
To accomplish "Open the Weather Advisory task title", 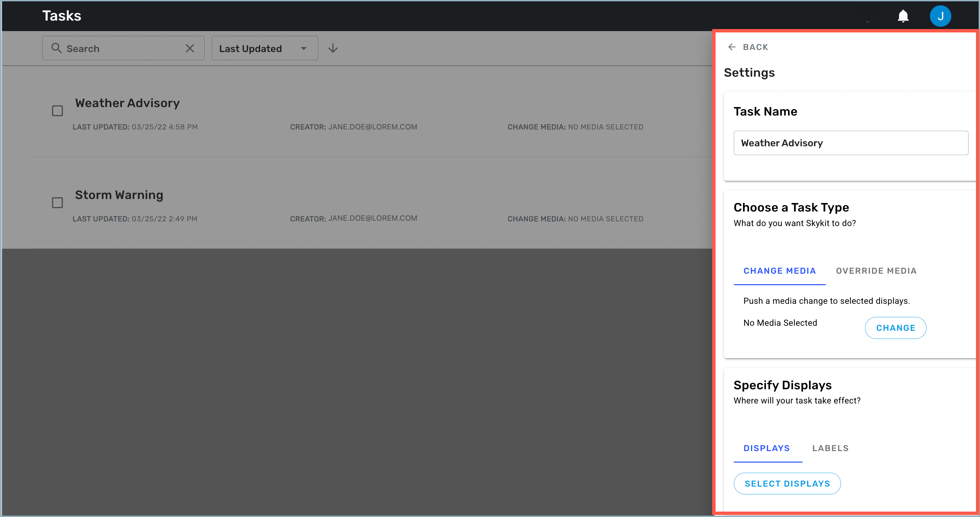I will click(127, 103).
